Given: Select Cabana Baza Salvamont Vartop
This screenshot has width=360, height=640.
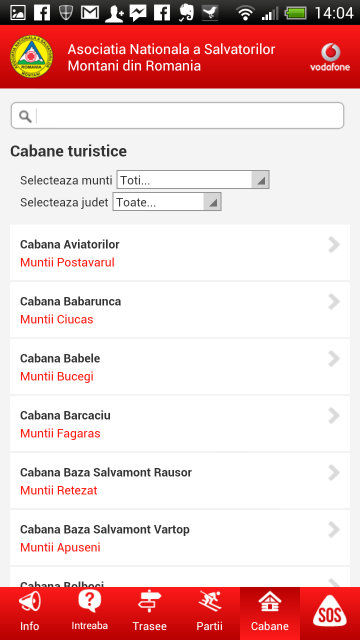Looking at the screenshot, I should click(180, 538).
